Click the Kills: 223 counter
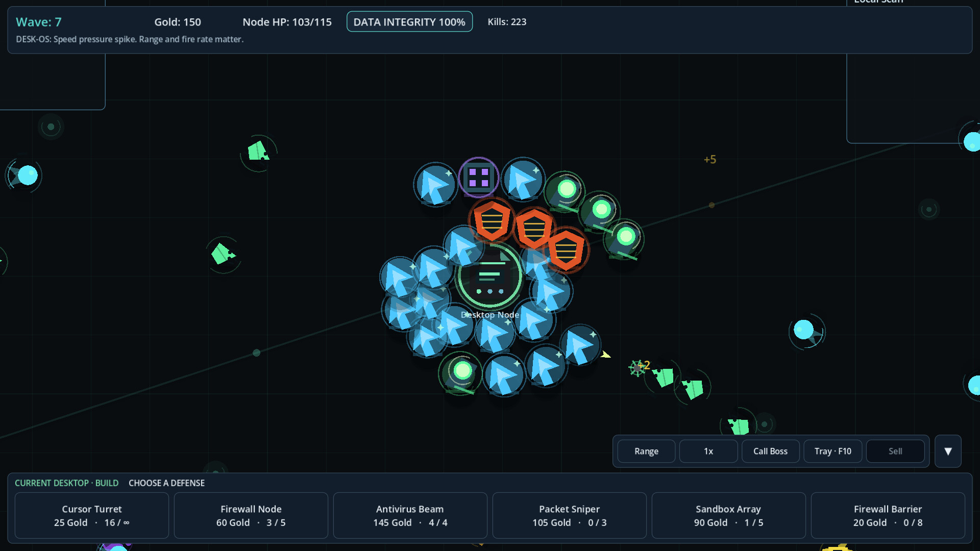The image size is (980, 551). click(x=507, y=22)
